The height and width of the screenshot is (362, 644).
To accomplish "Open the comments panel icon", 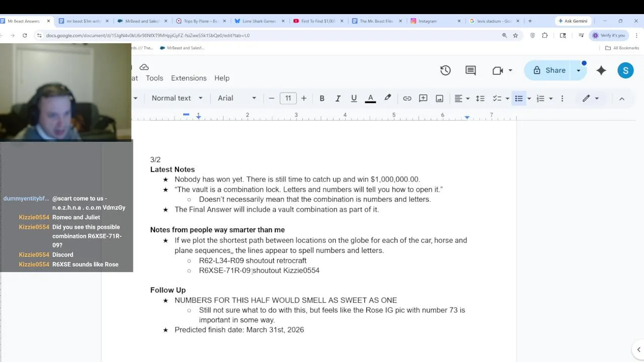I will (470, 70).
